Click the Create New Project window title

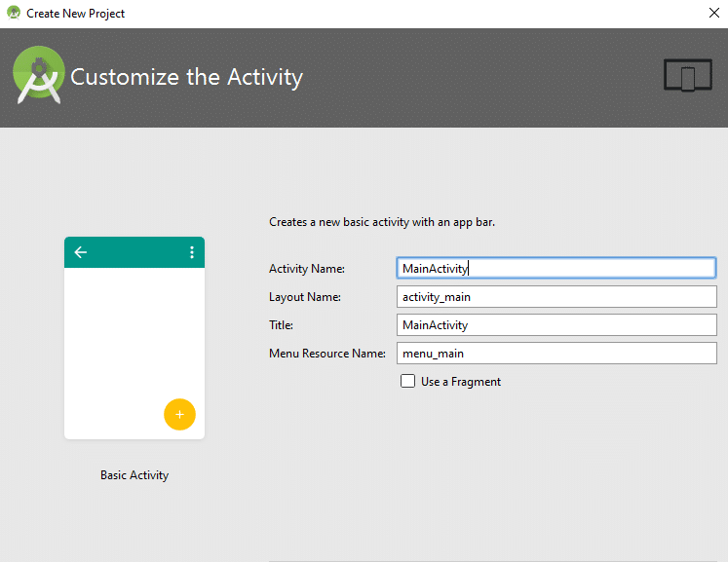[x=76, y=14]
